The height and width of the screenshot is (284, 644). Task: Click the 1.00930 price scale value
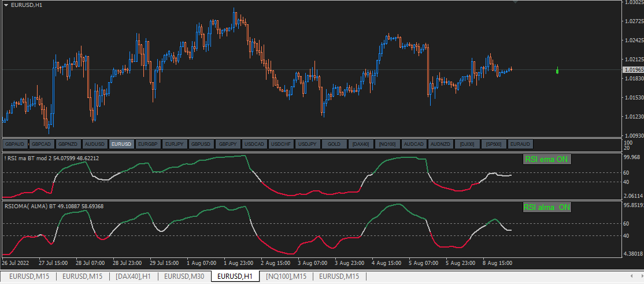[634, 135]
